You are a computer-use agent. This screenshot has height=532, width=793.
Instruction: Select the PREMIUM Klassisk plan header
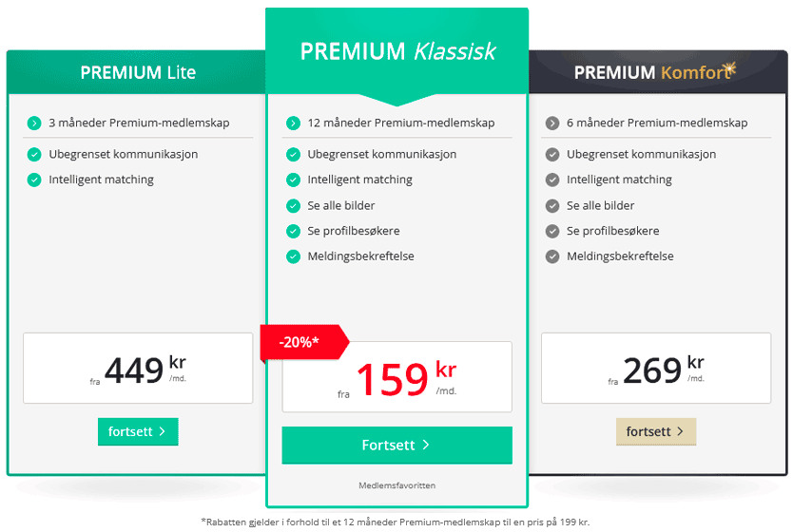[397, 51]
